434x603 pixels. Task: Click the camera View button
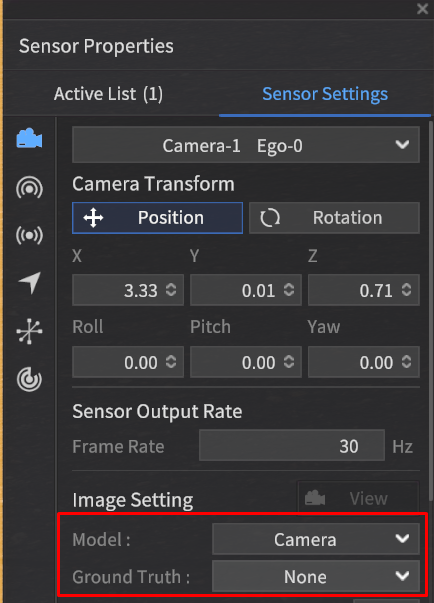(x=358, y=498)
